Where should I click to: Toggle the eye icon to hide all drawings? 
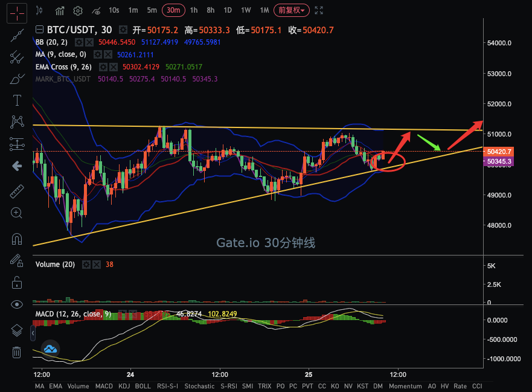tap(16, 304)
